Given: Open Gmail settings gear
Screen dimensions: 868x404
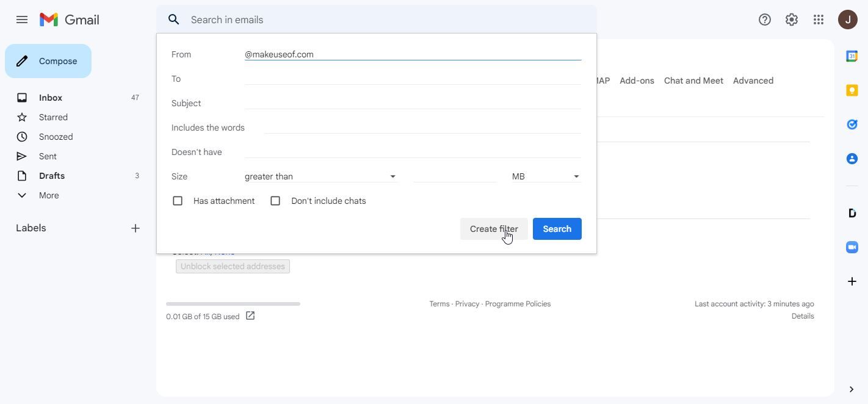Looking at the screenshot, I should (791, 19).
